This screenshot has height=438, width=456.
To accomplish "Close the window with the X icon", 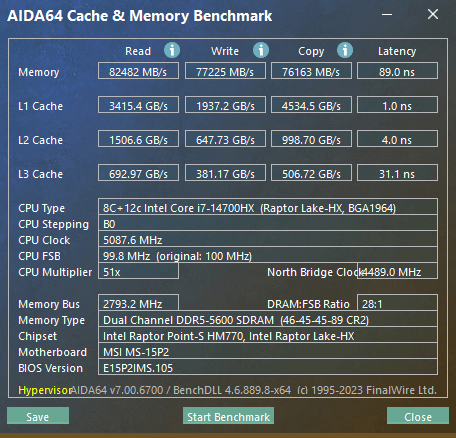I will pyautogui.click(x=433, y=14).
